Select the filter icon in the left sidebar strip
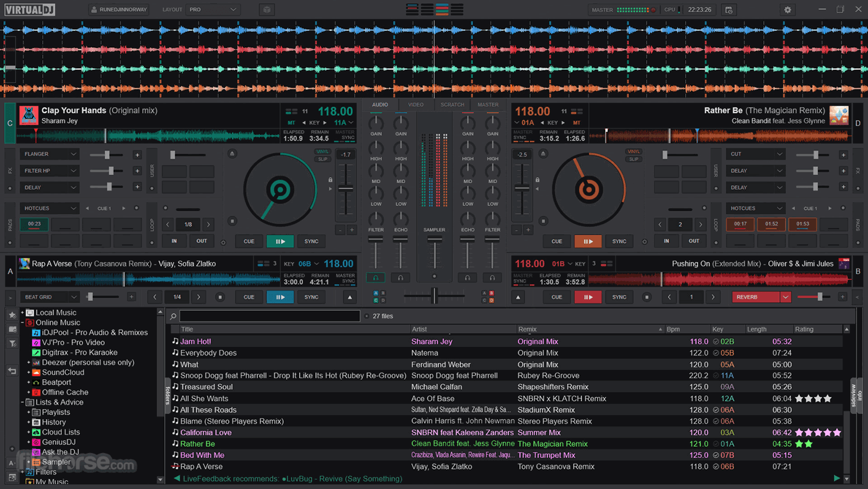Screen dimensions: 868x489 pos(11,344)
